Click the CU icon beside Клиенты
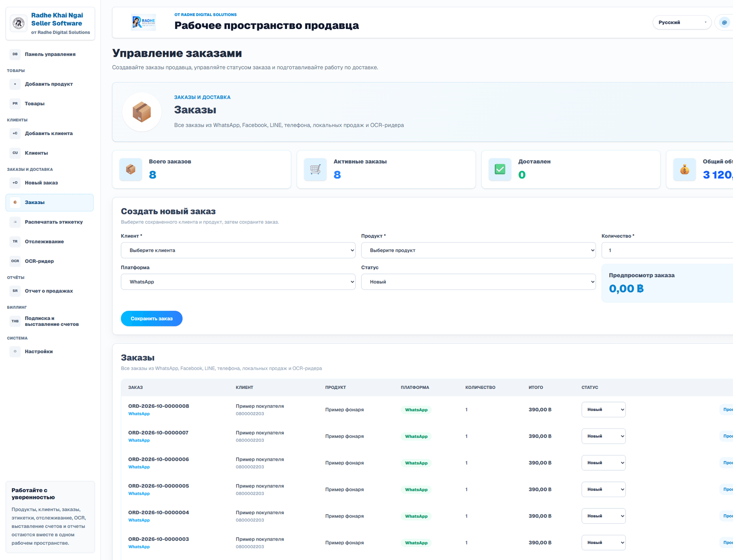The image size is (733, 560). pyautogui.click(x=15, y=153)
